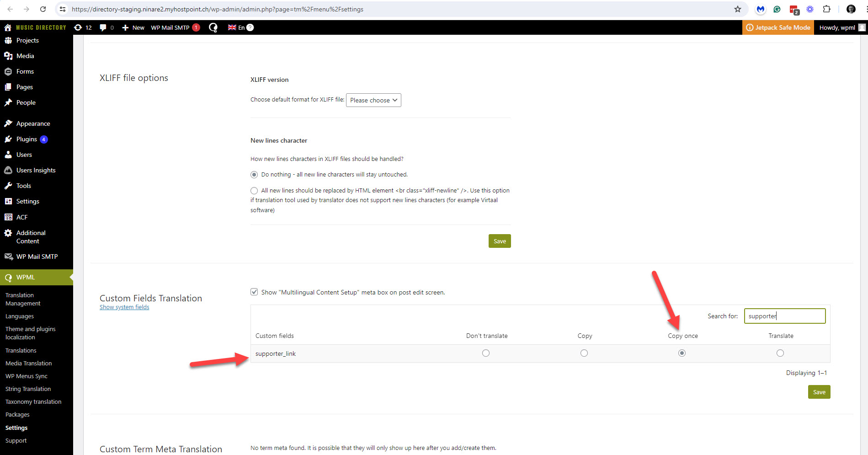Bookmark this page with the star icon
This screenshot has height=455, width=868.
click(x=737, y=9)
